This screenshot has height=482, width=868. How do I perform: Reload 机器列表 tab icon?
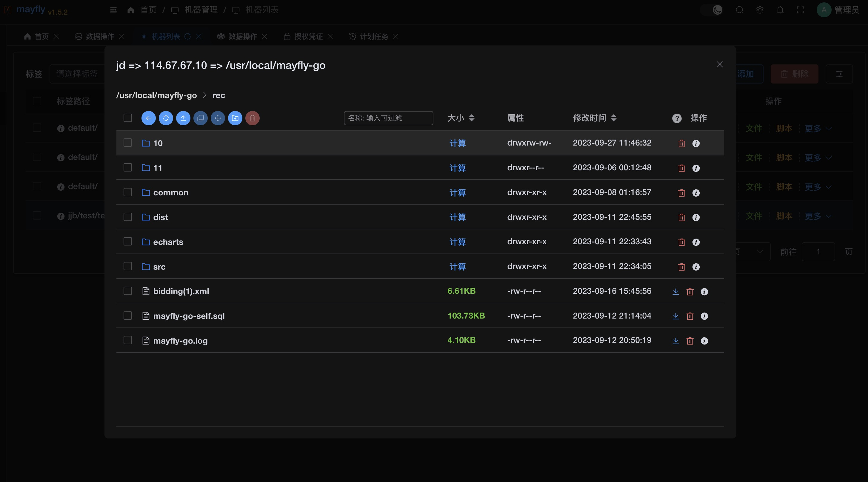click(188, 36)
